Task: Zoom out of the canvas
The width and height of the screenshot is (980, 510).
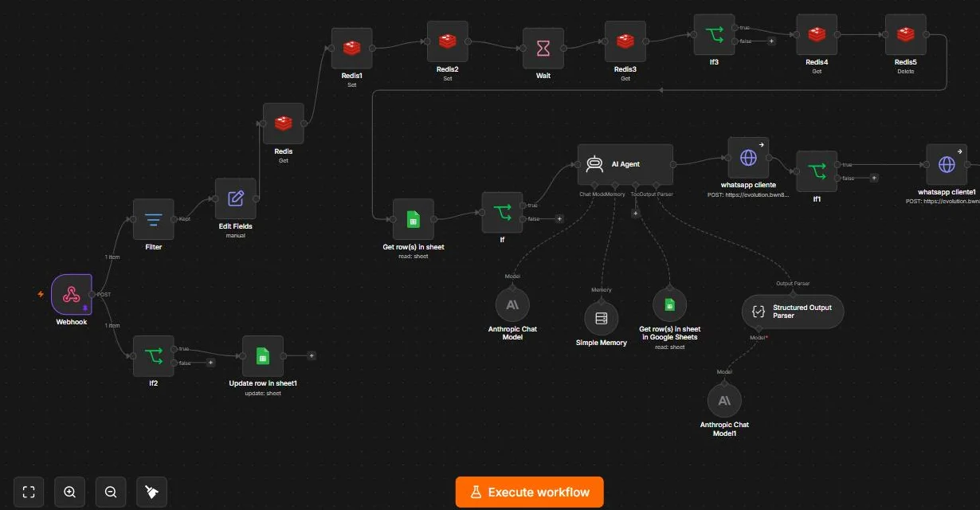Action: (x=111, y=492)
